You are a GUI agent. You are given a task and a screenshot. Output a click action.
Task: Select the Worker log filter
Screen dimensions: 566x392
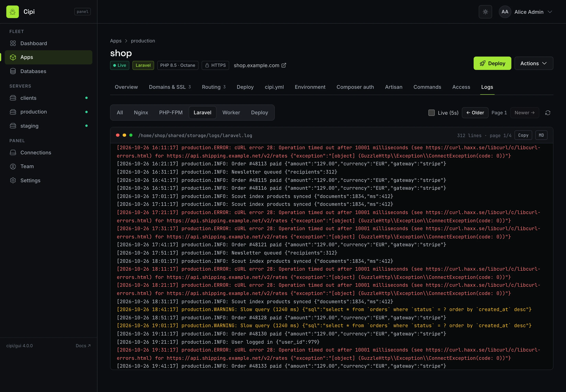(x=231, y=113)
